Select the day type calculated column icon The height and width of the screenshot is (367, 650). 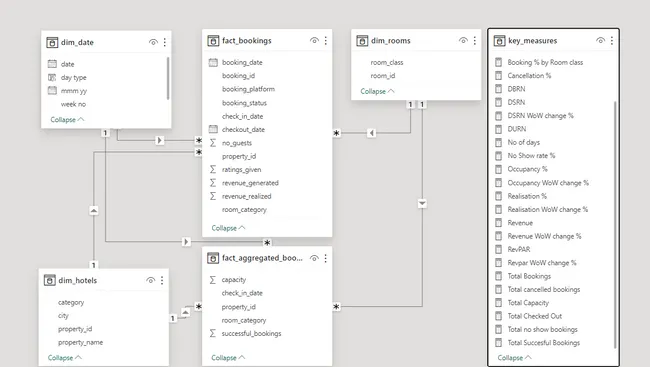[52, 77]
